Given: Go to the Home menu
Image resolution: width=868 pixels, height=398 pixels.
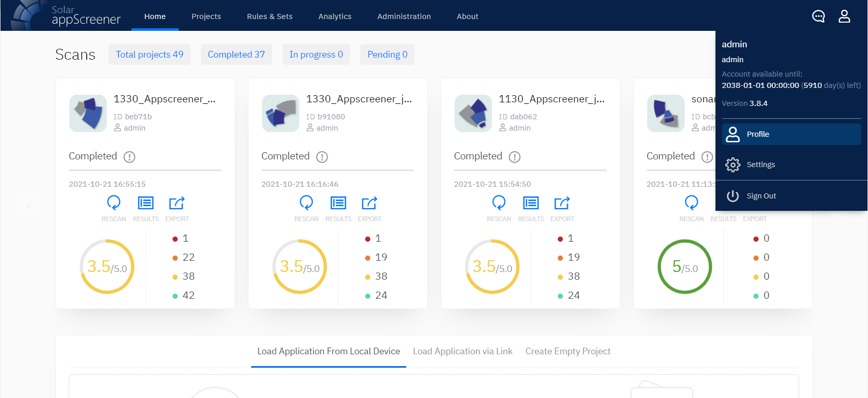Looking at the screenshot, I should click(x=155, y=16).
